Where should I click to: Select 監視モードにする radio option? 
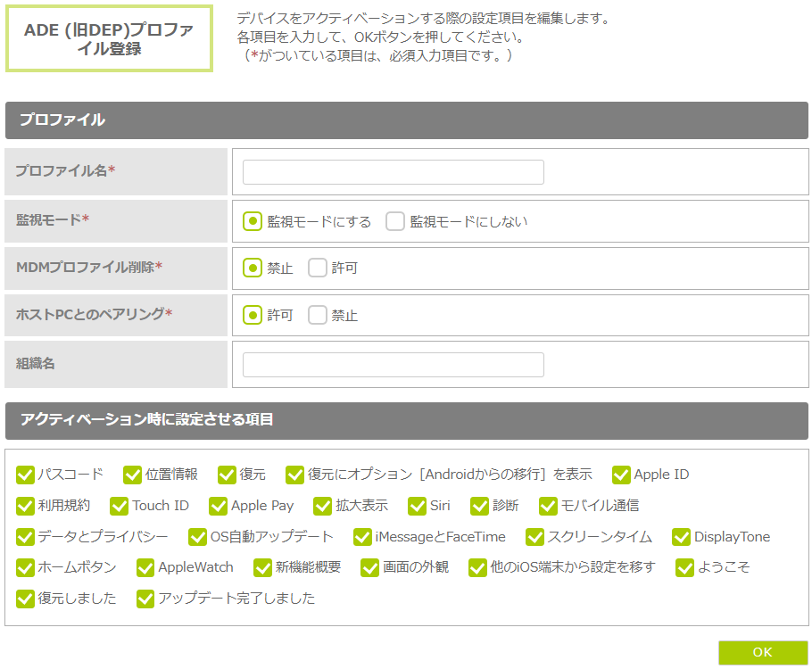pos(253,221)
